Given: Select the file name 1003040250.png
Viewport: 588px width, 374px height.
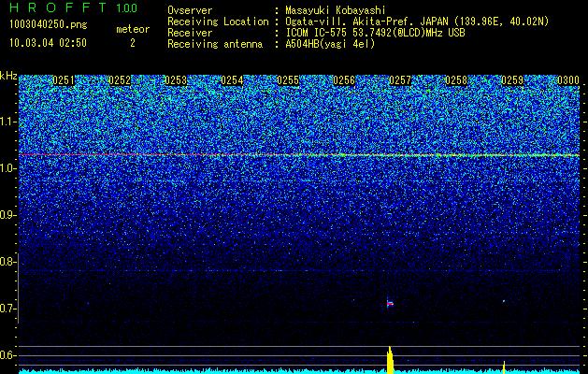Looking at the screenshot, I should [x=49, y=24].
